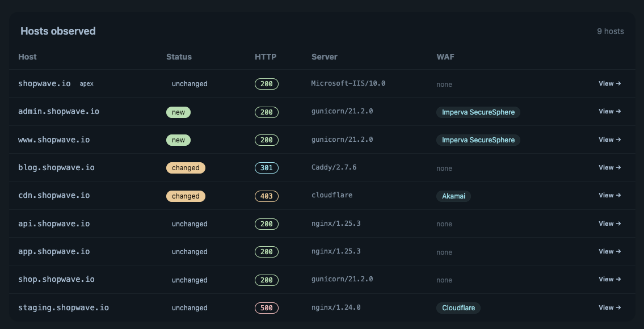Image resolution: width=644 pixels, height=329 pixels.
Task: Select the cdn.shopwave.io hostname
Action: click(x=54, y=196)
